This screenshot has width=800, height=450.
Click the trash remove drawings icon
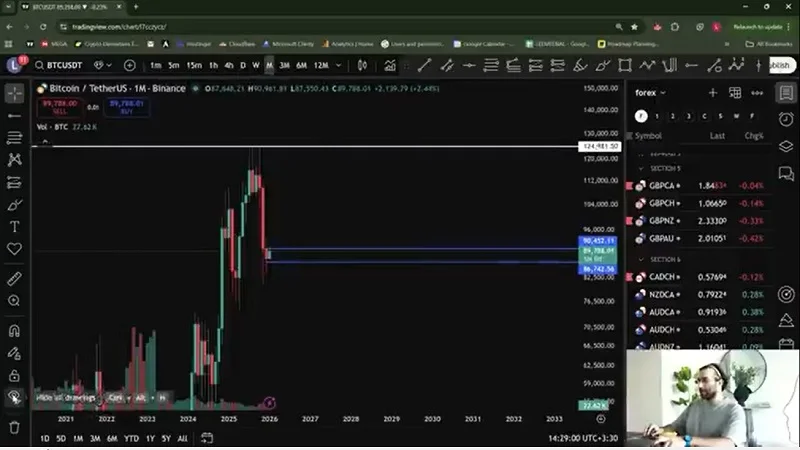pyautogui.click(x=14, y=427)
